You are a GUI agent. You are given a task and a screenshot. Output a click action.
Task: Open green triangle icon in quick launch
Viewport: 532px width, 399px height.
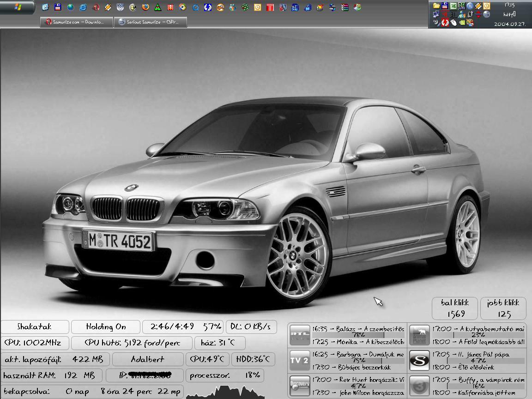[x=158, y=7]
